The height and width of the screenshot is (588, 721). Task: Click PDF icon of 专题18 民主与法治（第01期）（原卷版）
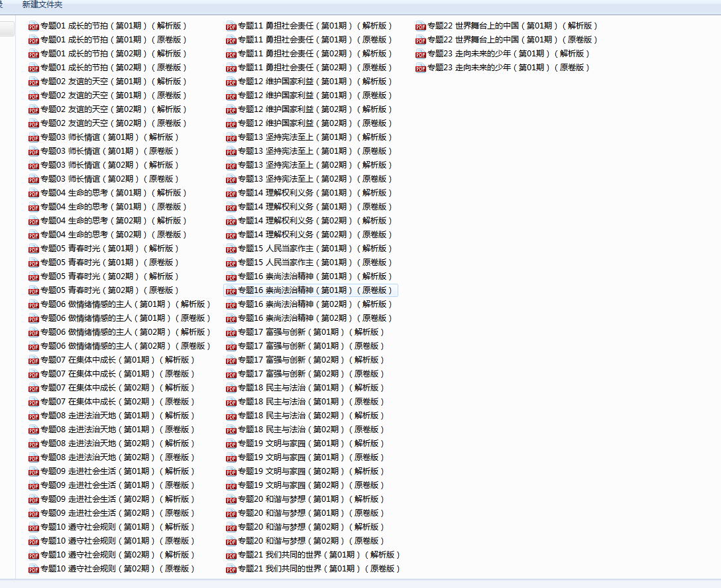click(x=231, y=402)
